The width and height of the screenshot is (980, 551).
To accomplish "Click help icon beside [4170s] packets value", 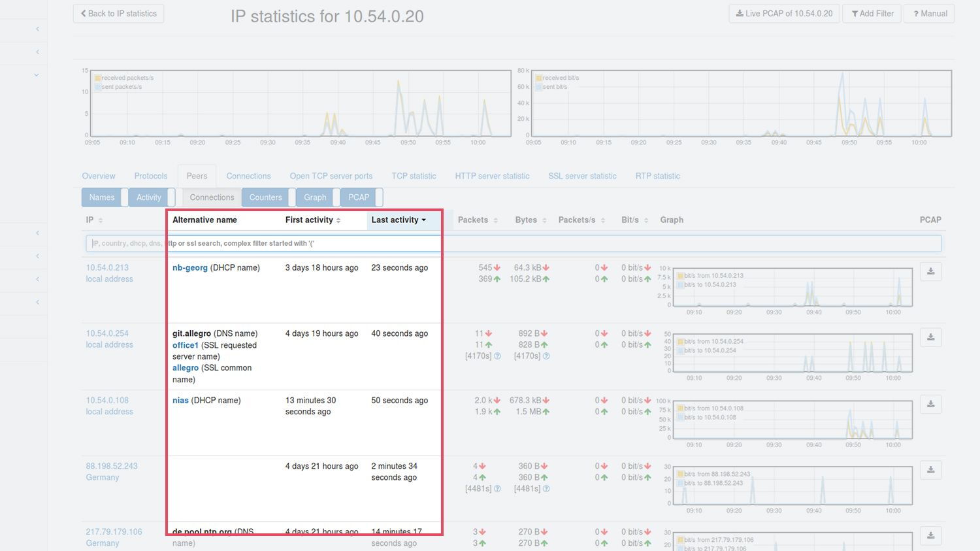I will point(497,356).
